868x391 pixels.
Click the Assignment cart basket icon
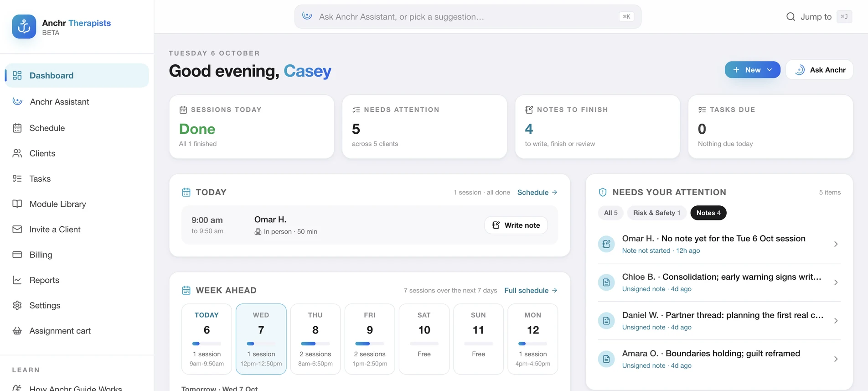coord(17,331)
